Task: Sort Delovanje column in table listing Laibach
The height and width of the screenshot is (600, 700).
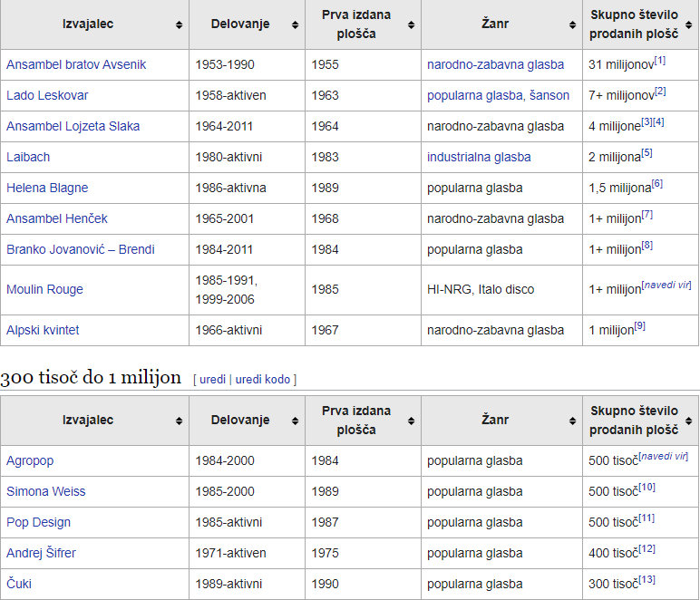Action: (x=295, y=24)
